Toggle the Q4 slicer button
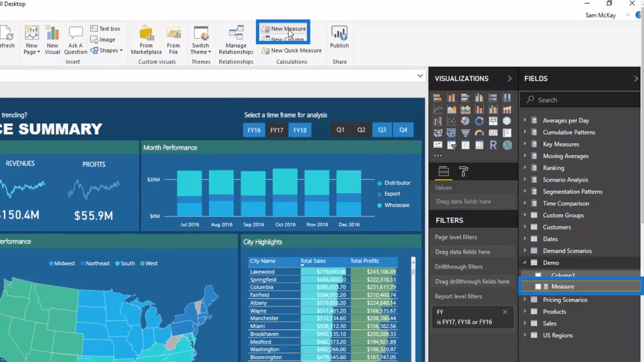Viewport: 644px width, 362px height. 403,130
